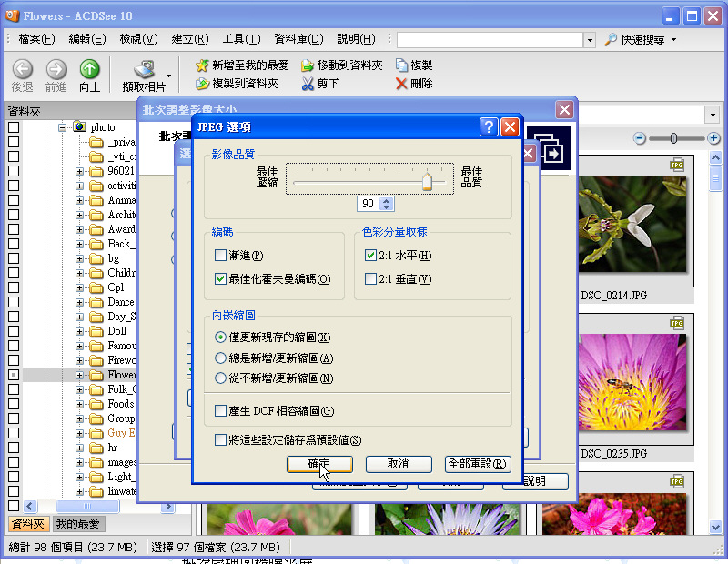
Task: Click the JPEG 選項 dialog help question-mark icon
Action: (x=489, y=127)
